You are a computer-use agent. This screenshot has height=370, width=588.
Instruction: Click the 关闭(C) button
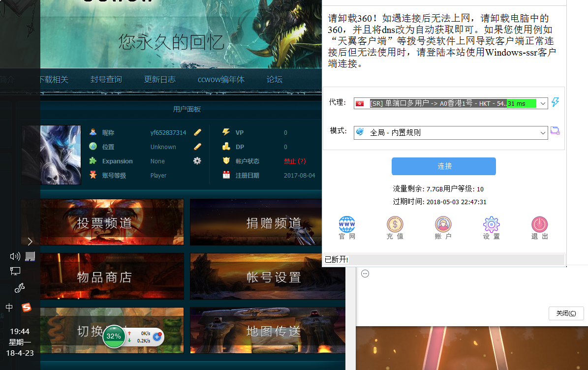point(566,313)
